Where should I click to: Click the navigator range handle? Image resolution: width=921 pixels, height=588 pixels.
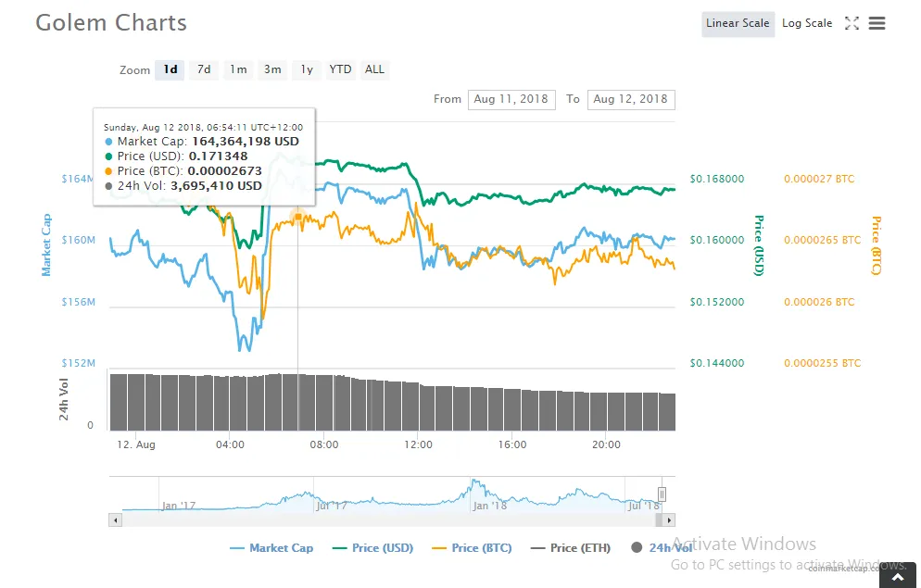662,494
